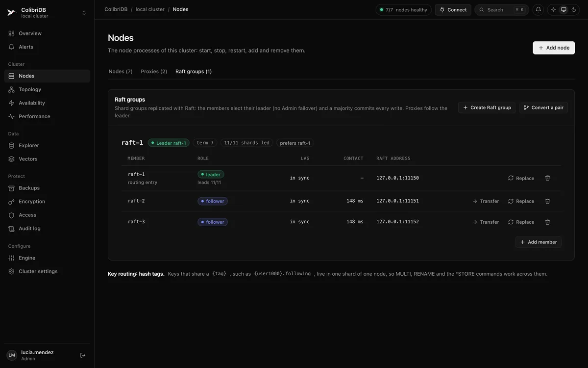Click raft-3 follower badge
588x368 pixels.
pos(213,222)
